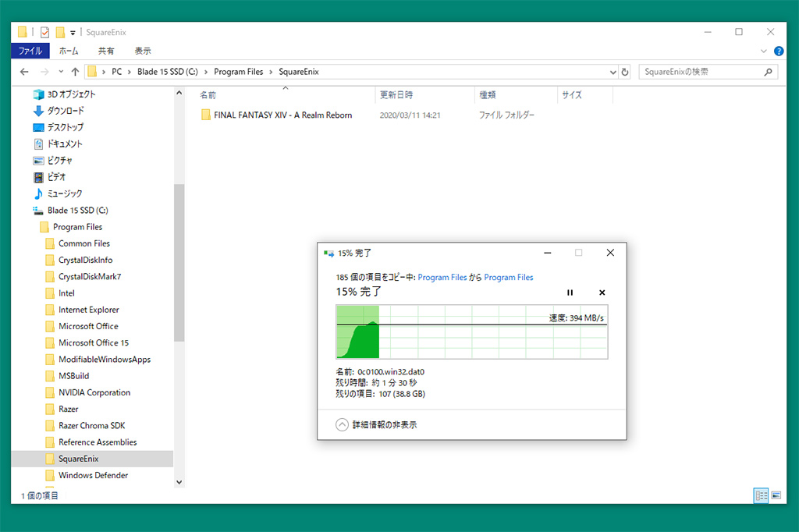Switch to large icons view in status bar
The image size is (799, 532).
click(x=776, y=495)
